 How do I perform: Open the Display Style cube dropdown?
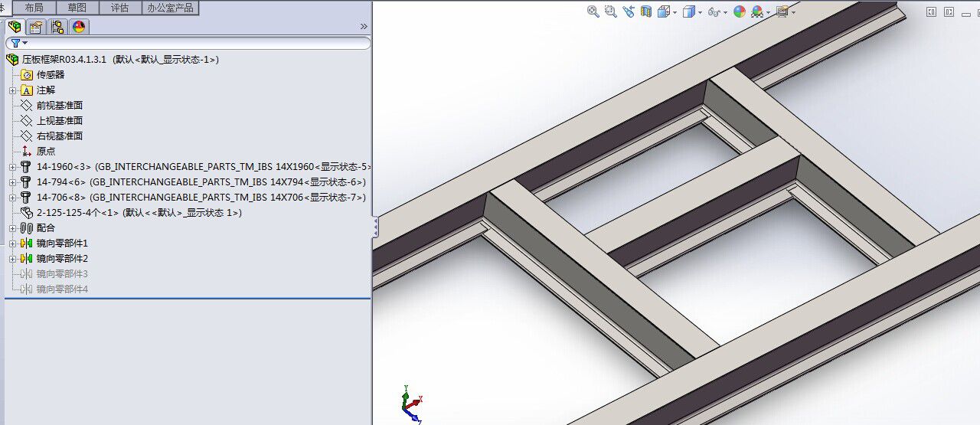[691, 11]
